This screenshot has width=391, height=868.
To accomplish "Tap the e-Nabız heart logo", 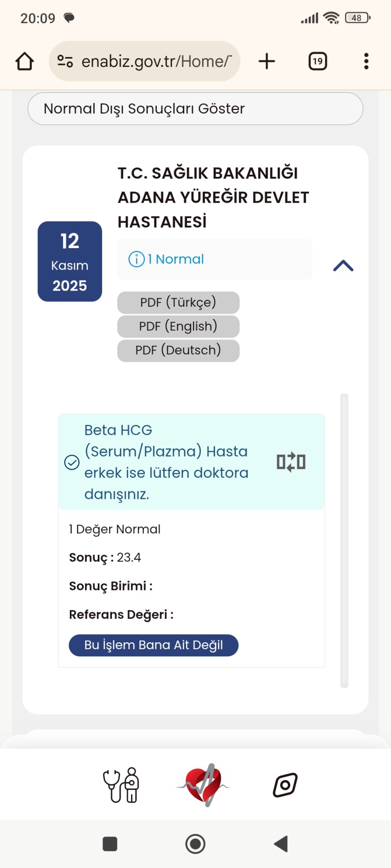I will 203,785.
